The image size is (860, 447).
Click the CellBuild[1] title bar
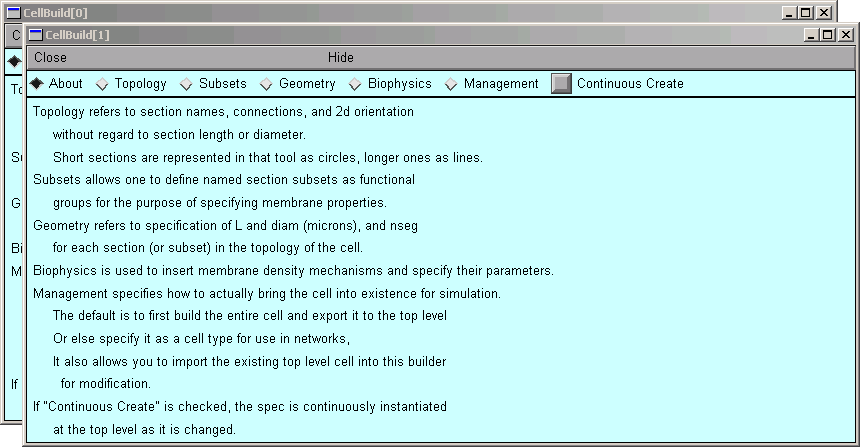coord(400,35)
